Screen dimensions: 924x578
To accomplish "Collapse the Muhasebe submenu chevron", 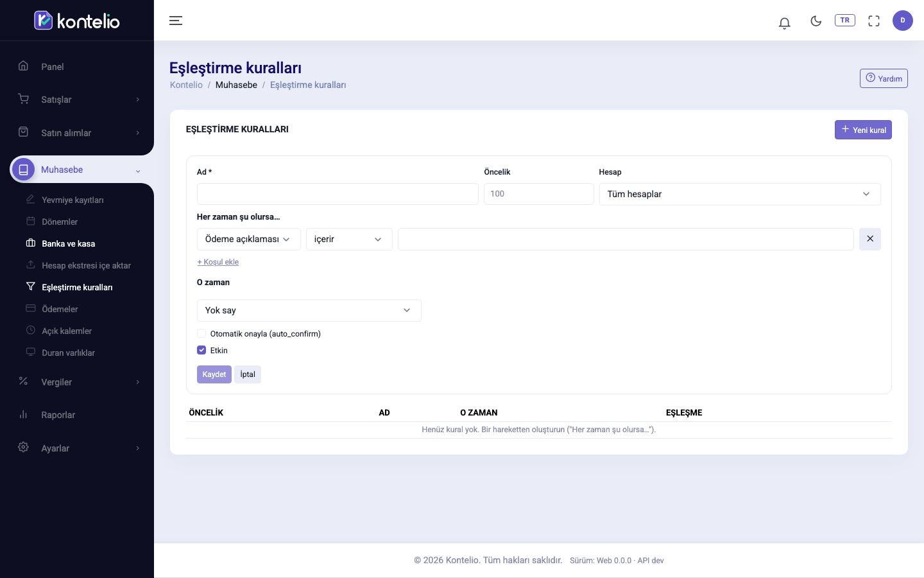I will pos(137,171).
